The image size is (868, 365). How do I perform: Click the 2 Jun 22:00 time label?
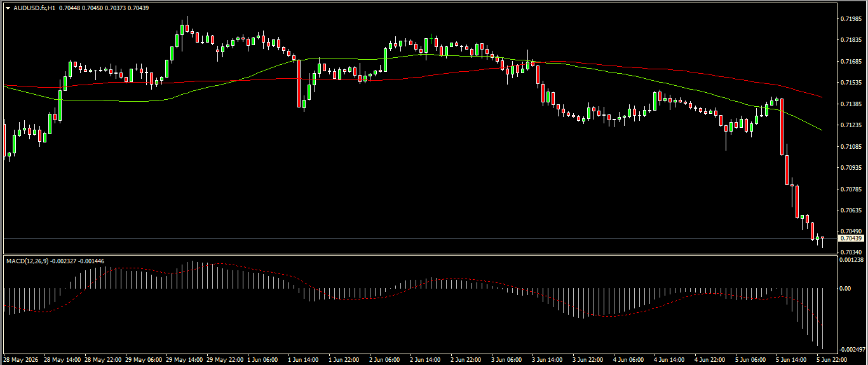point(466,360)
